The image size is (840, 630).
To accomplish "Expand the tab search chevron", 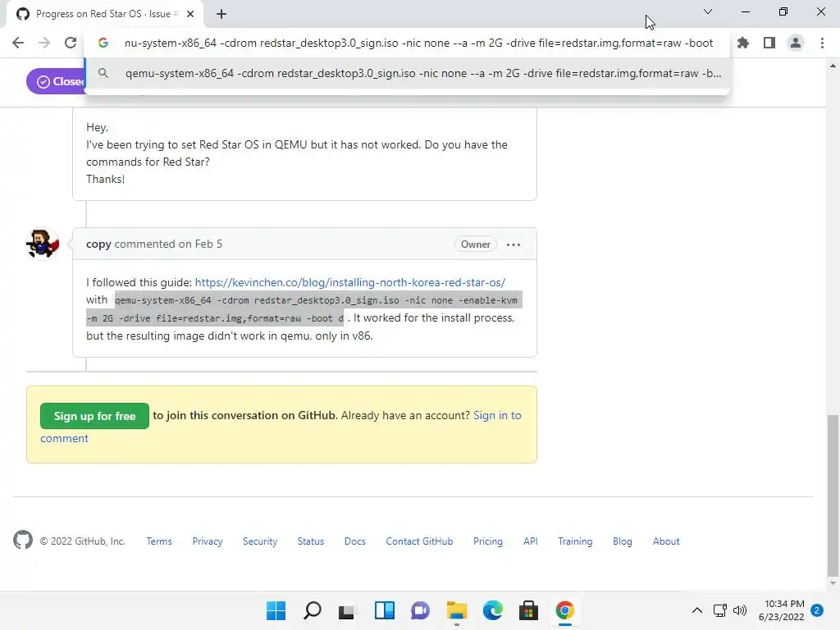I will click(708, 11).
